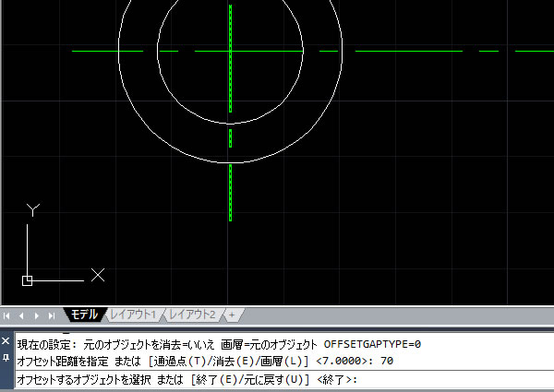Jump to the last layout tab arrow
This screenshot has height=392, width=554.
pyautogui.click(x=52, y=315)
